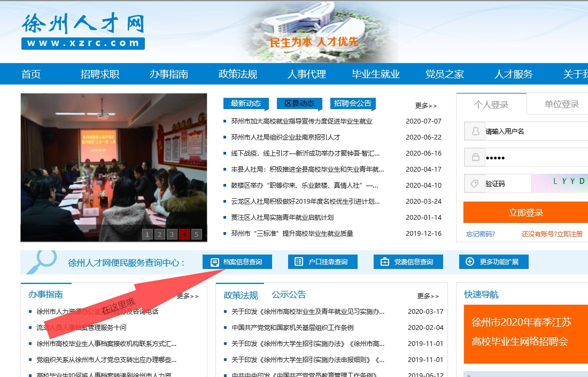Viewport: 588px width, 377px height.
Task: Click the tag icon beside 验证码
Action: (475, 183)
